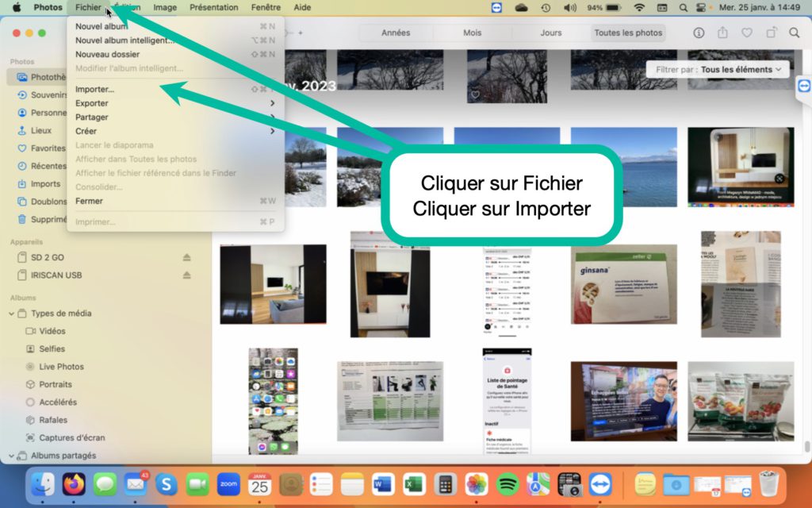Open the Search magnifier in toolbar
The width and height of the screenshot is (812, 508).
click(x=794, y=33)
